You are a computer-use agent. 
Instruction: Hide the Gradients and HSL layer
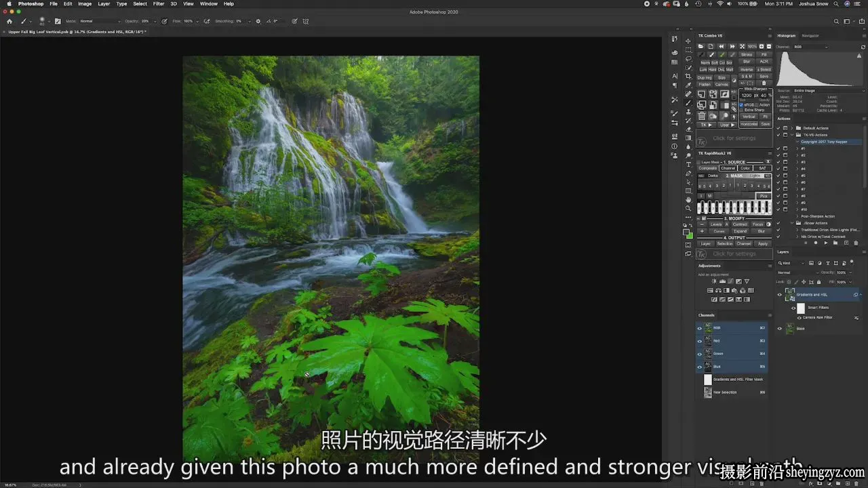pos(780,295)
